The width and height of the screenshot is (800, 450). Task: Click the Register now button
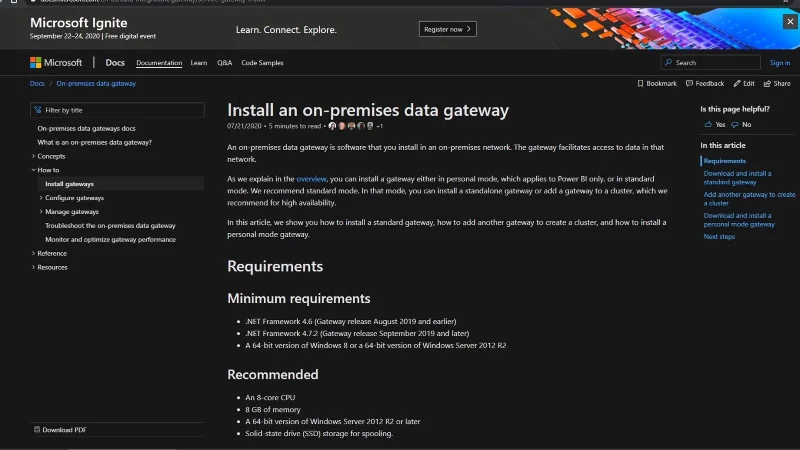click(447, 29)
